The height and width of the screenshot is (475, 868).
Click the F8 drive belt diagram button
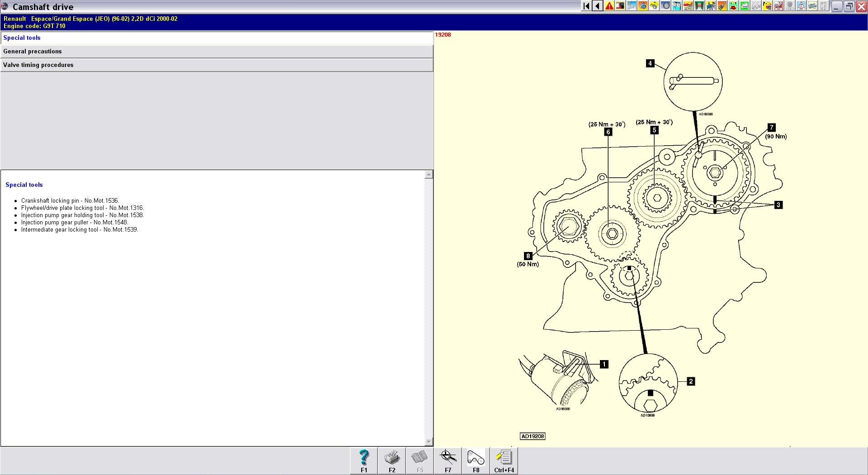pos(476,461)
